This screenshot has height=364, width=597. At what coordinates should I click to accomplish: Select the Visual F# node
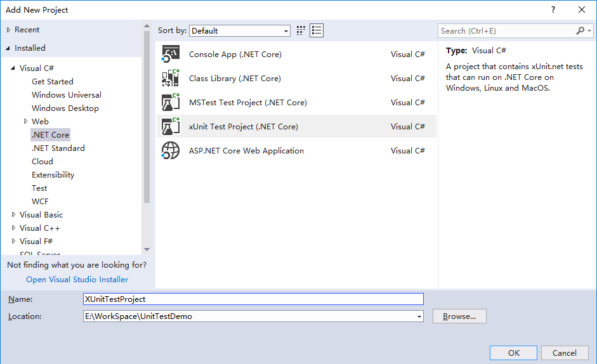click(36, 242)
